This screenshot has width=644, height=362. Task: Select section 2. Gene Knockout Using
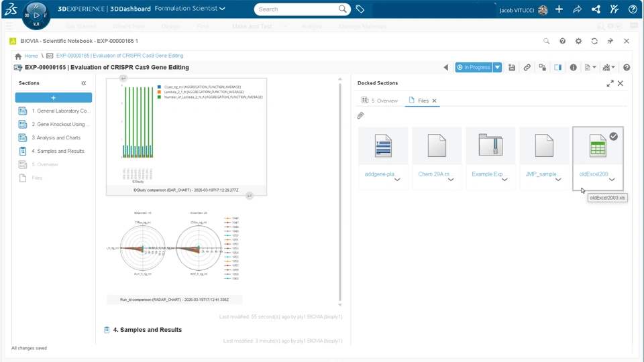[54, 125]
